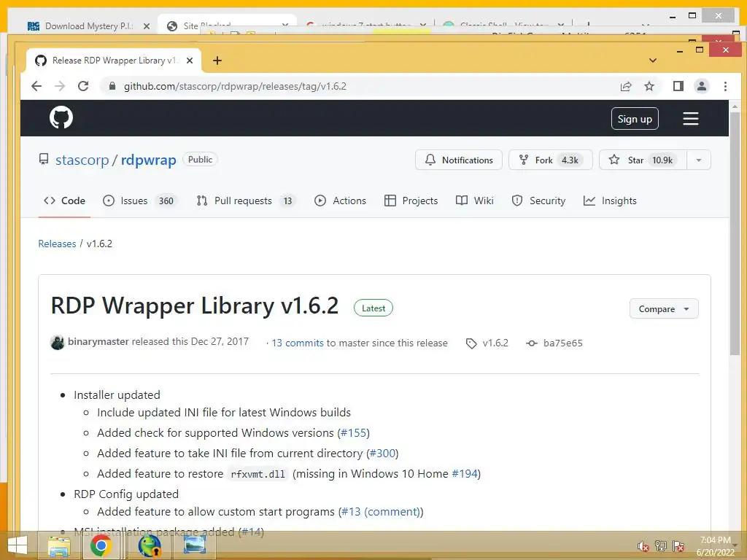
Task: Expand the Star dropdown arrow
Action: [x=698, y=160]
